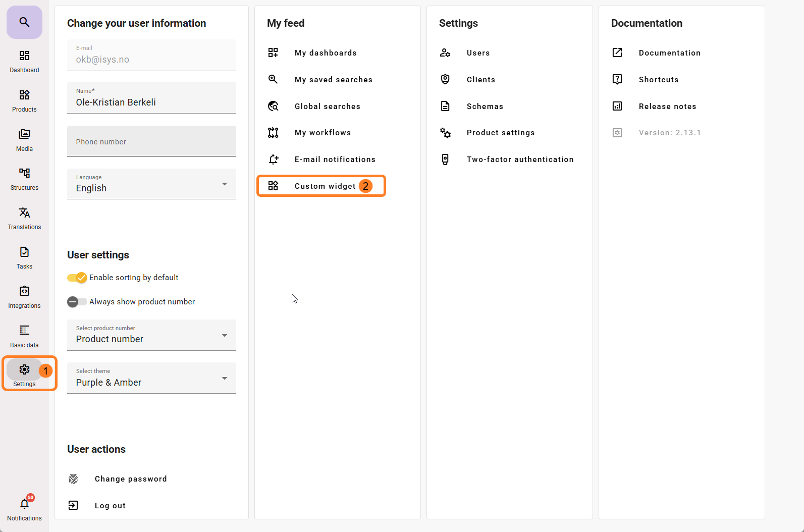This screenshot has height=532, width=804.
Task: Click the Global searches globe icon
Action: tap(273, 106)
